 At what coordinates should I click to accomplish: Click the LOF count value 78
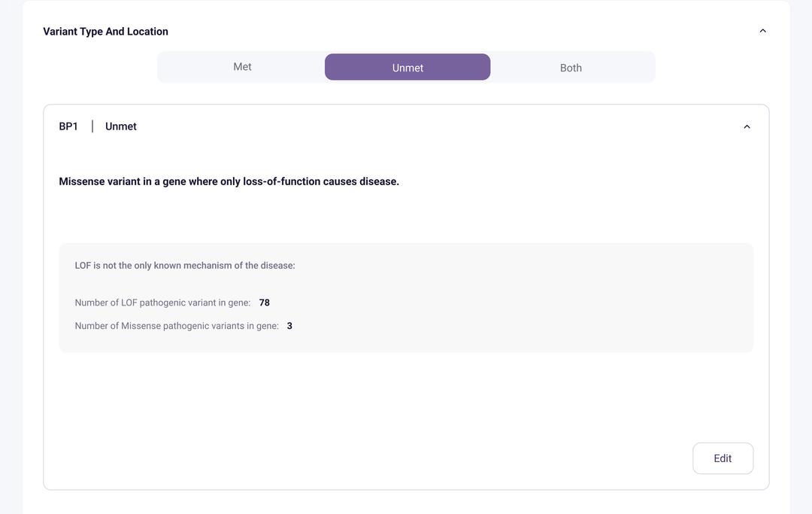(264, 303)
